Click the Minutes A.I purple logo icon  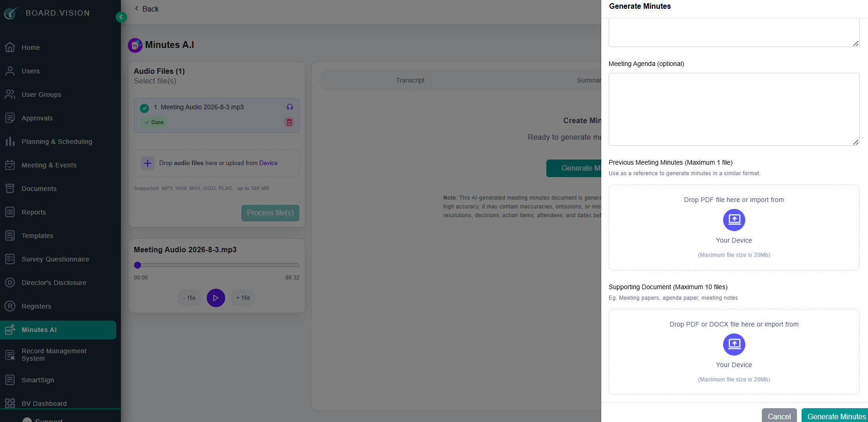[135, 45]
